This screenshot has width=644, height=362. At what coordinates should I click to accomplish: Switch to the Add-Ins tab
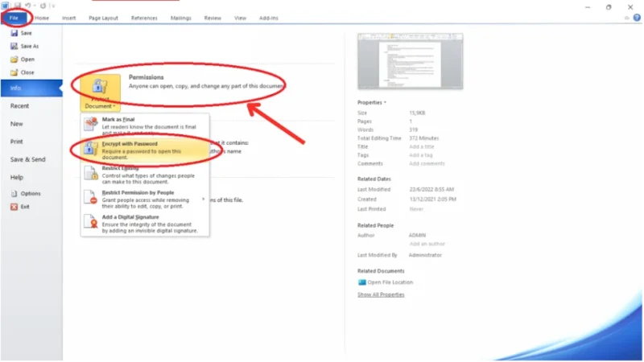269,18
